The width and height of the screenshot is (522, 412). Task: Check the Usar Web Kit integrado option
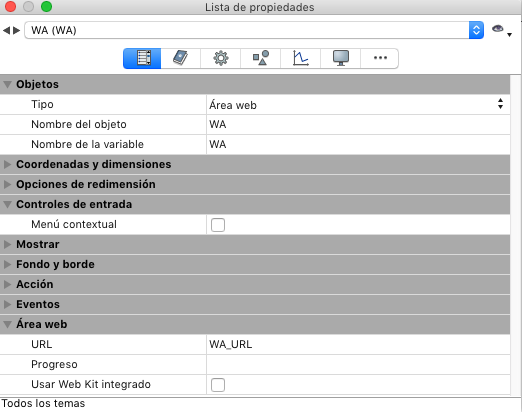[218, 385]
